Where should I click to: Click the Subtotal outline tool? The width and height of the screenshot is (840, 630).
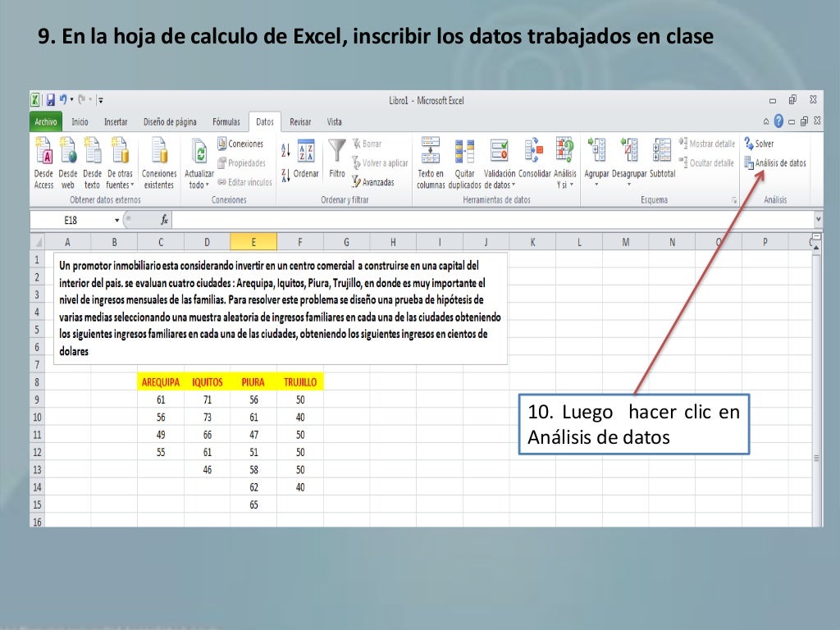662,157
